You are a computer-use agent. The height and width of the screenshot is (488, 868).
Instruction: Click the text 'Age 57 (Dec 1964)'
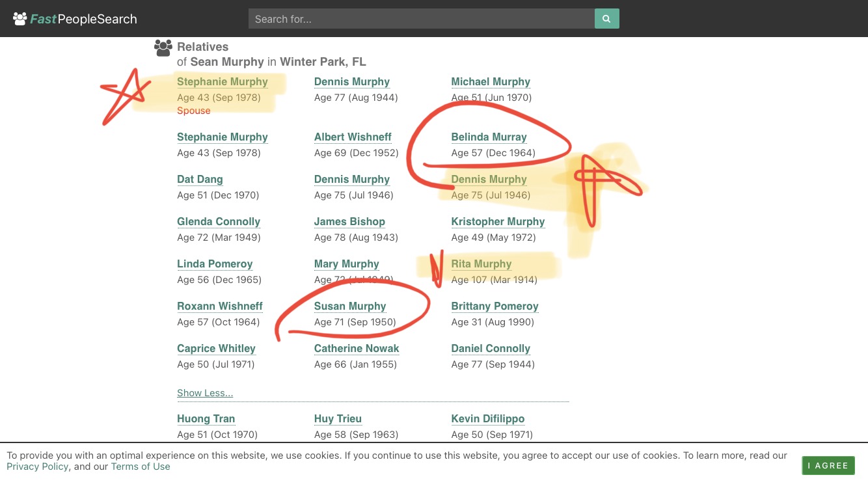(493, 153)
